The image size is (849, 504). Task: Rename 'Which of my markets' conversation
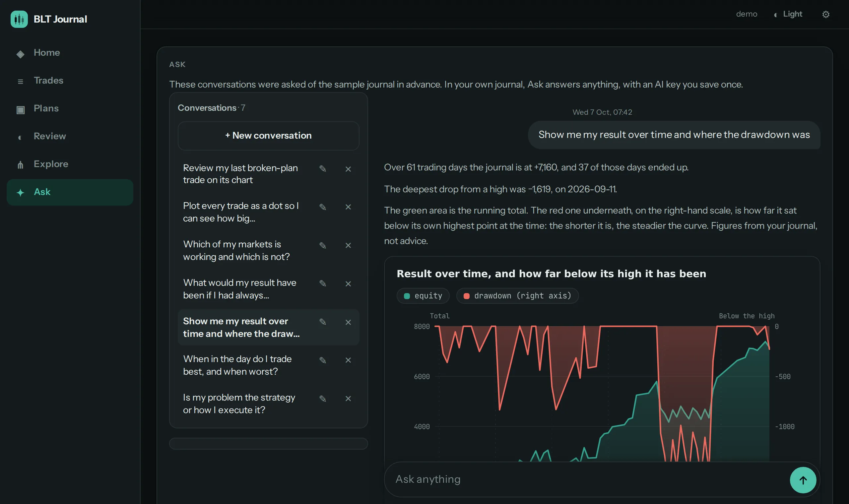tap(323, 245)
